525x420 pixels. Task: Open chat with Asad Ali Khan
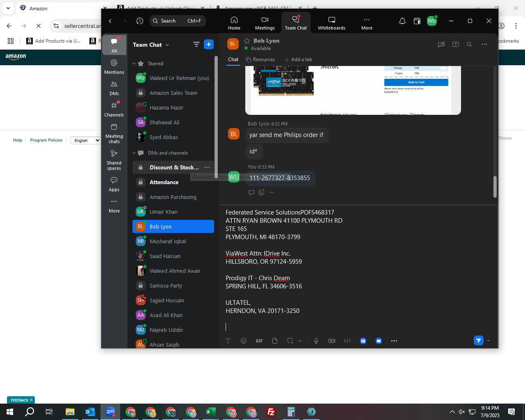pyautogui.click(x=173, y=315)
